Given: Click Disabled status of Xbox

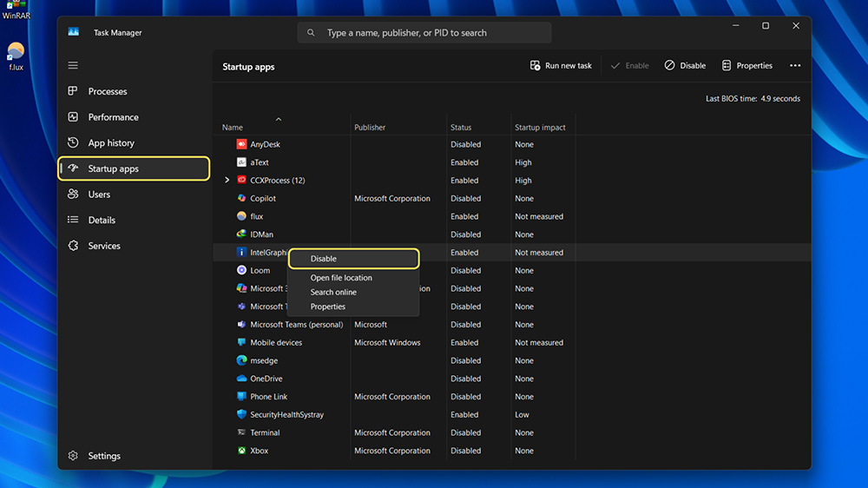Looking at the screenshot, I should pyautogui.click(x=465, y=451).
